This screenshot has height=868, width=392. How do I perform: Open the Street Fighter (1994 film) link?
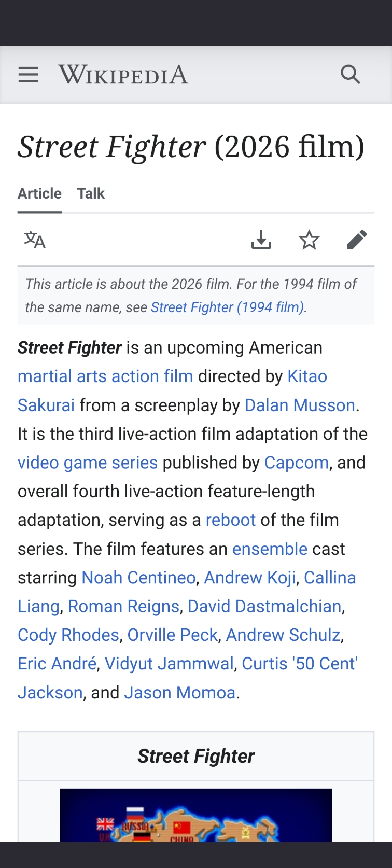coord(227,307)
